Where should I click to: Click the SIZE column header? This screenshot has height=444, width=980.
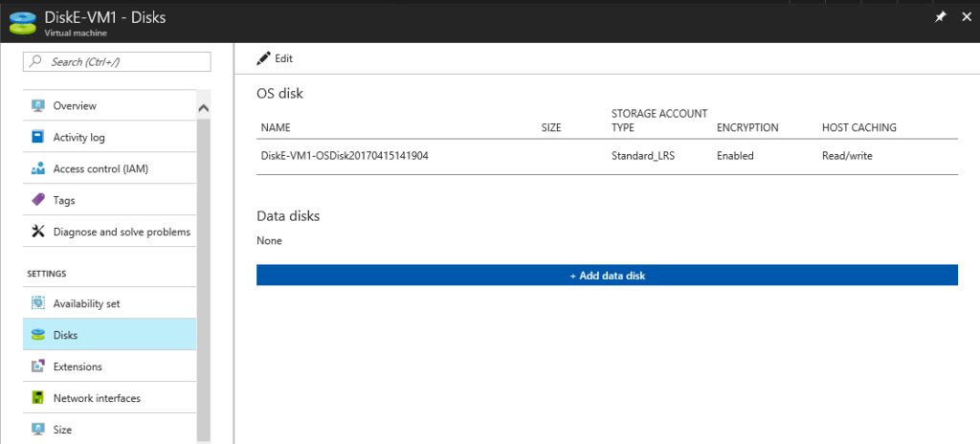551,127
